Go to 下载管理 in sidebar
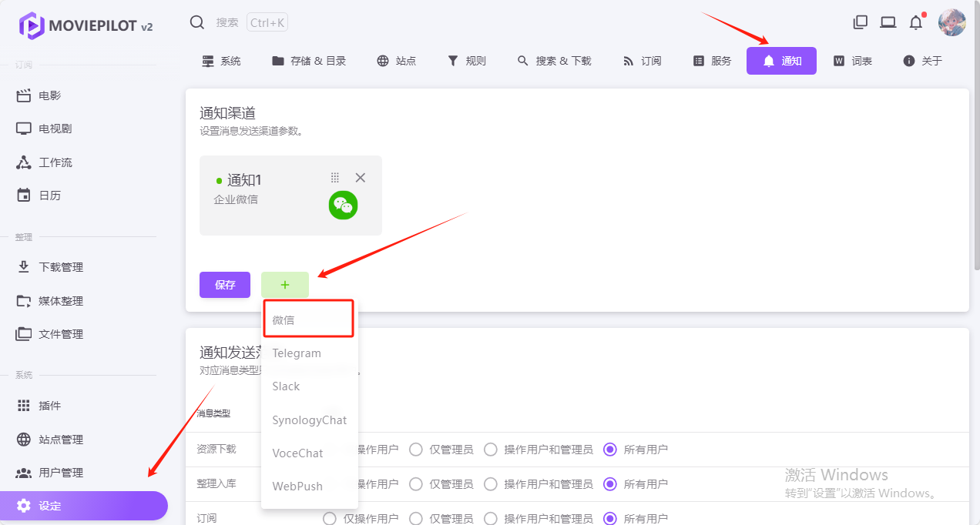980x525 pixels. pyautogui.click(x=60, y=267)
